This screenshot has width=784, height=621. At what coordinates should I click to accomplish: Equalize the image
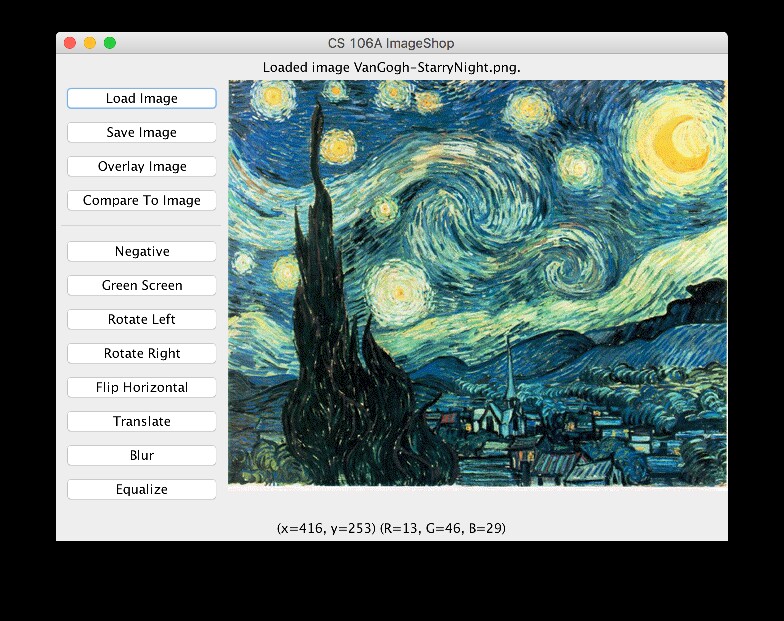(x=142, y=490)
